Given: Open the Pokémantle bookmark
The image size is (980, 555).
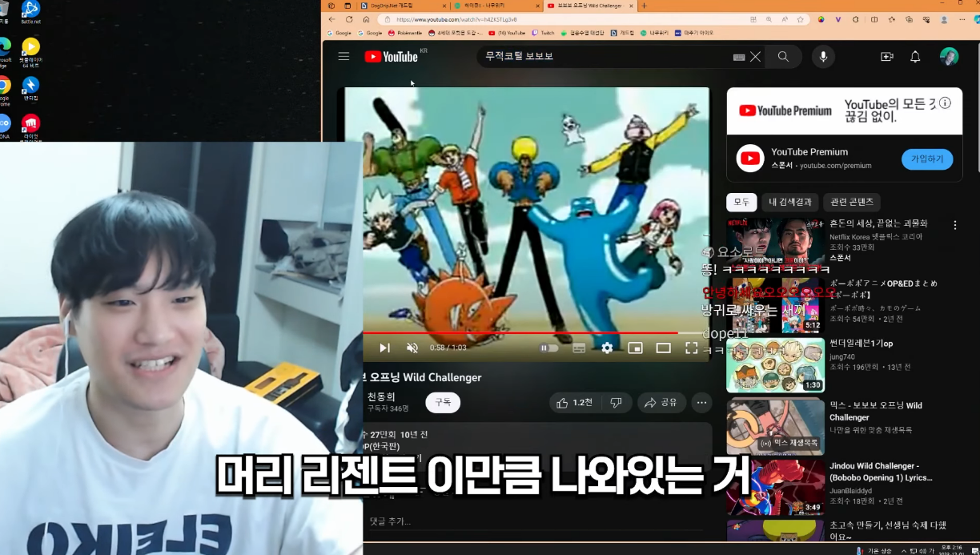Looking at the screenshot, I should coord(404,33).
